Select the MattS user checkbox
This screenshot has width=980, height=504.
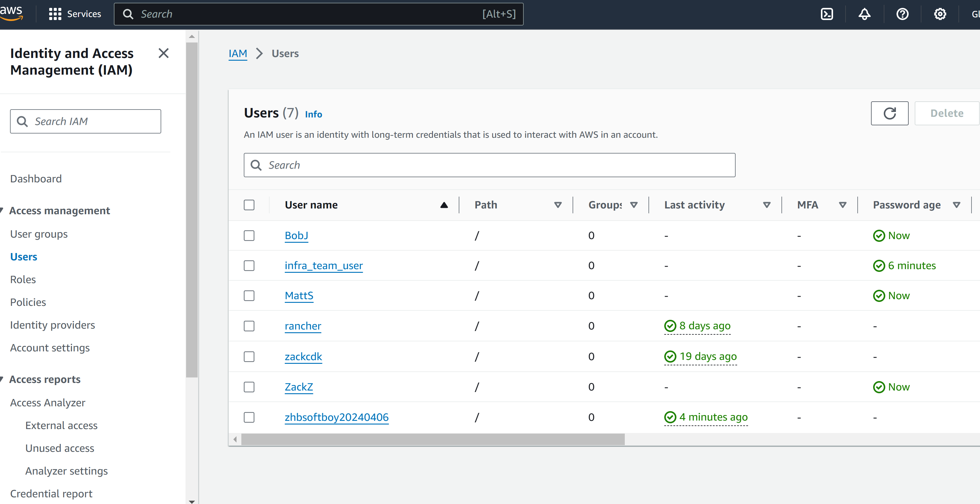(249, 296)
